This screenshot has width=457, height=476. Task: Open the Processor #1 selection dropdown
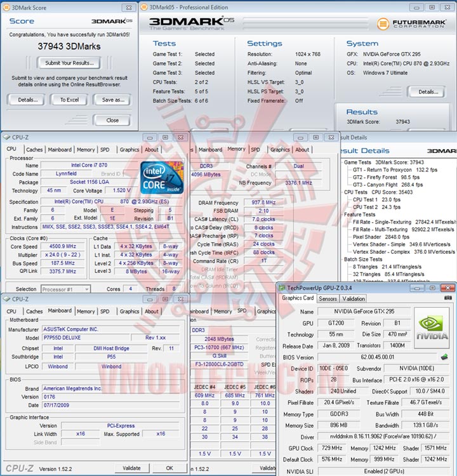click(66, 289)
